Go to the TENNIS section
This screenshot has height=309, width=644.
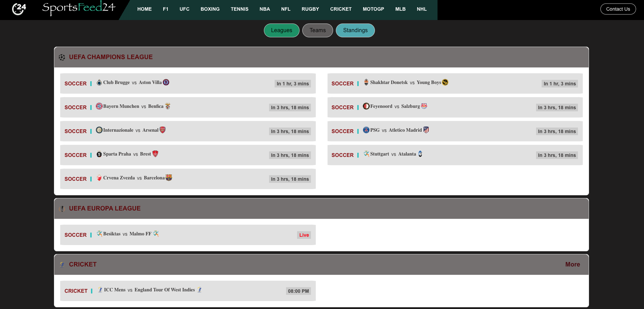coord(240,9)
